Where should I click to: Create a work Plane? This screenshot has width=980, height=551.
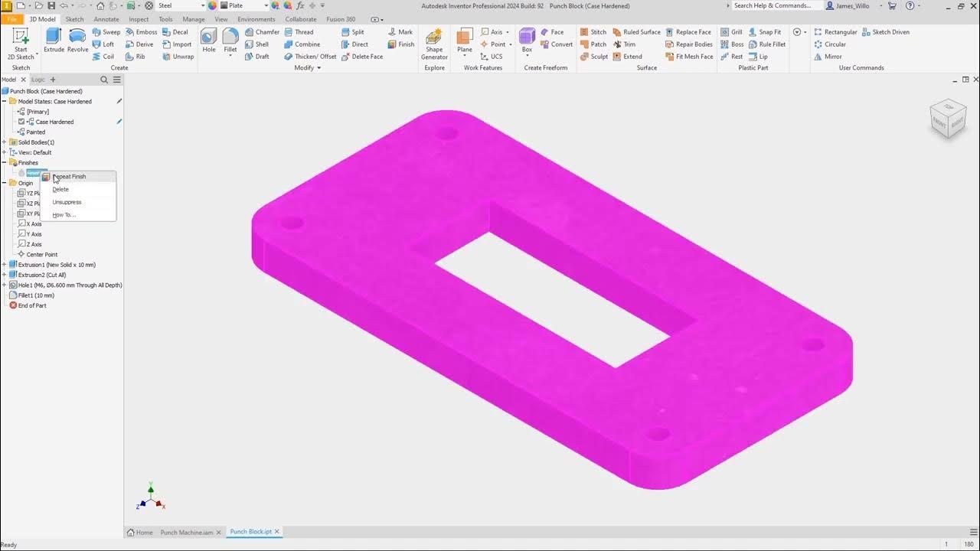465,41
